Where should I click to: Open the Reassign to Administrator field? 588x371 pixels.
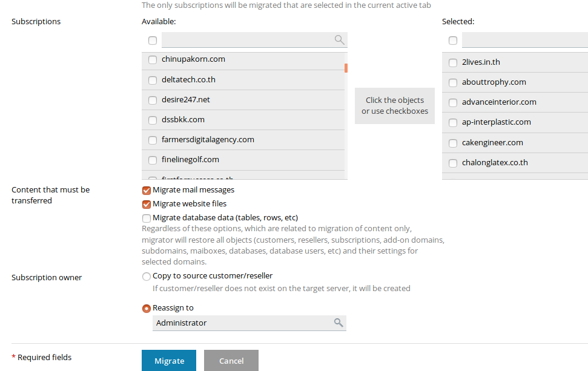(x=242, y=323)
